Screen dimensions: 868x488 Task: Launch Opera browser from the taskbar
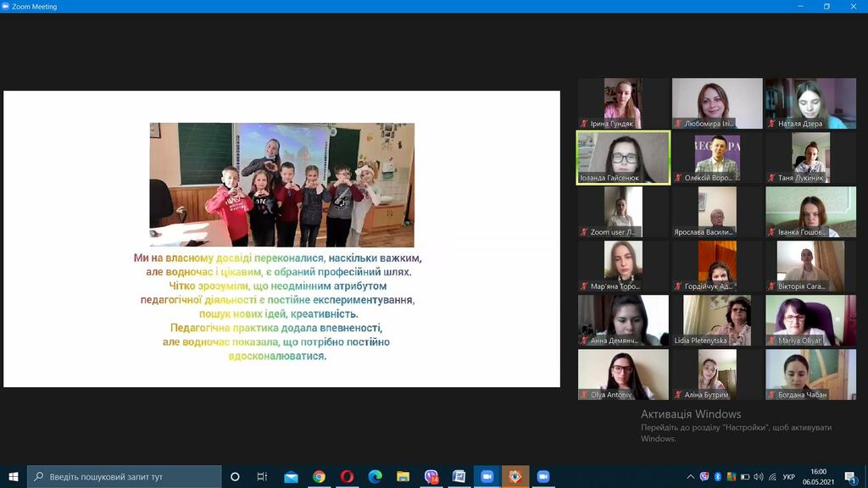pos(347,476)
